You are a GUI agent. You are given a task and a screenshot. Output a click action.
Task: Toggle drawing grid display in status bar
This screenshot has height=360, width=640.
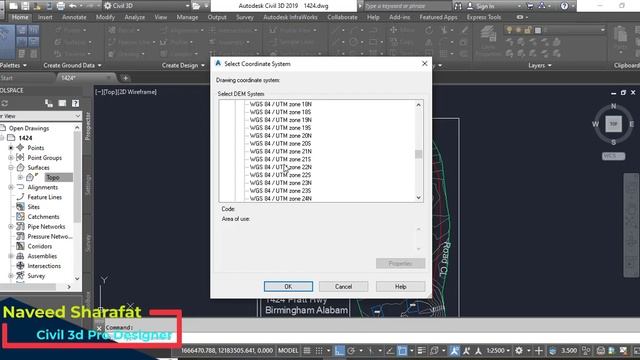click(307, 351)
